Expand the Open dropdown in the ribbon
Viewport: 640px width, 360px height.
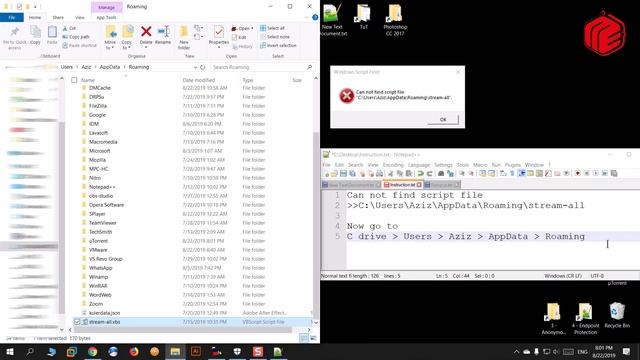pyautogui.click(x=252, y=28)
